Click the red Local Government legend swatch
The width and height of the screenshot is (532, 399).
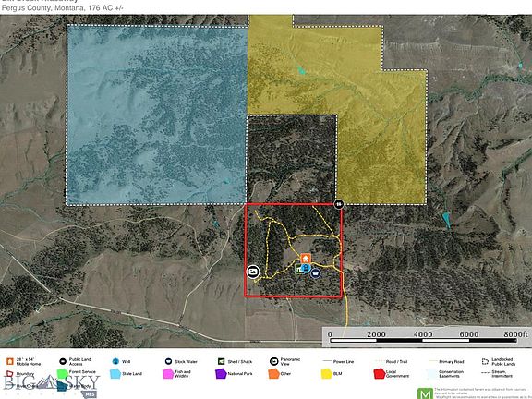pos(380,373)
